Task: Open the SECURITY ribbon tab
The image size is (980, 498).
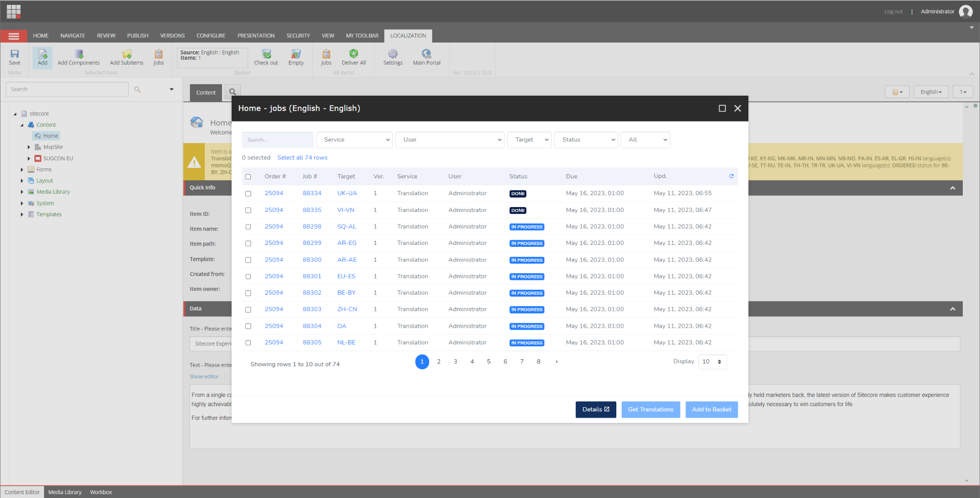Action: pos(298,36)
